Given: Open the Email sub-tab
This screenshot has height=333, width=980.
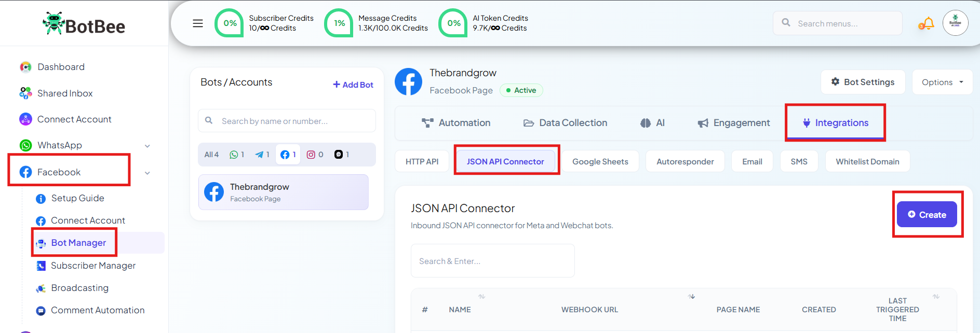Looking at the screenshot, I should (x=752, y=161).
